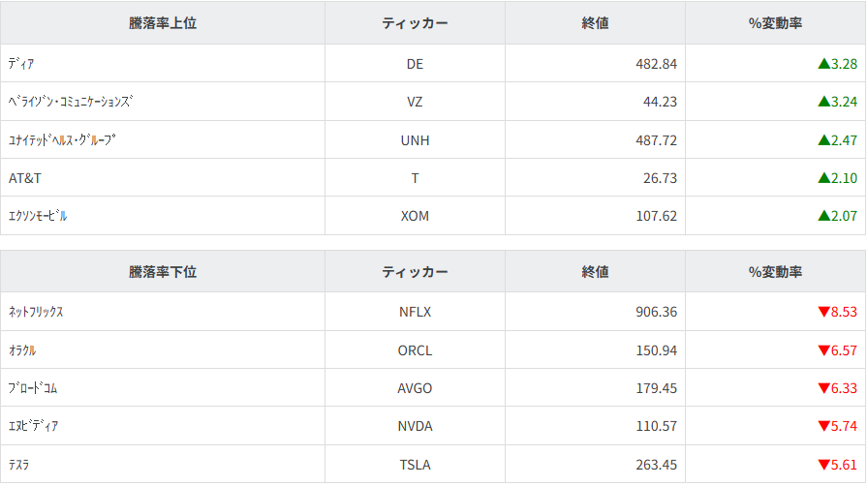Click the red down triangle beside 8.53
Viewport: 868px width, 486px height.
(x=823, y=312)
